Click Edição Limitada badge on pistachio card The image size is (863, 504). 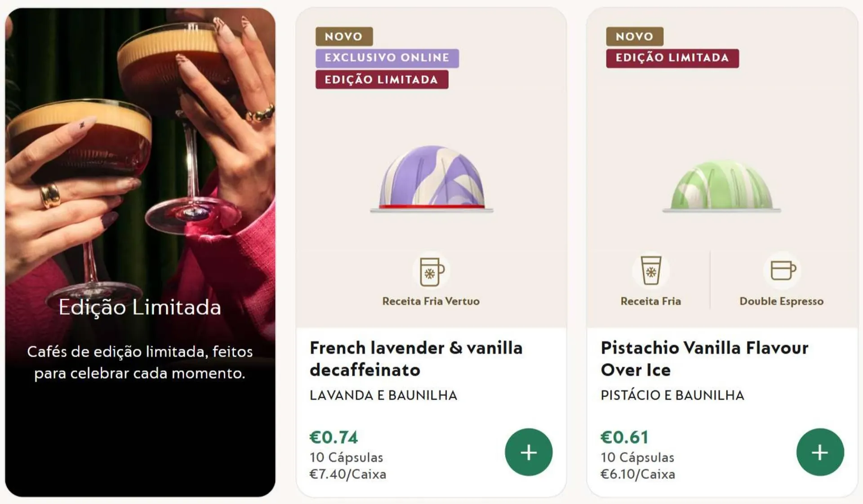pyautogui.click(x=672, y=58)
